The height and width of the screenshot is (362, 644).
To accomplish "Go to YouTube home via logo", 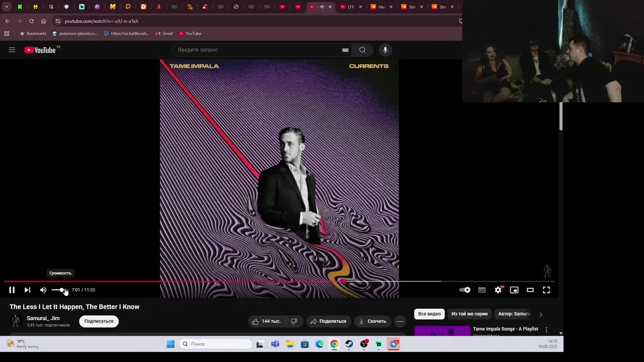I will (x=40, y=50).
